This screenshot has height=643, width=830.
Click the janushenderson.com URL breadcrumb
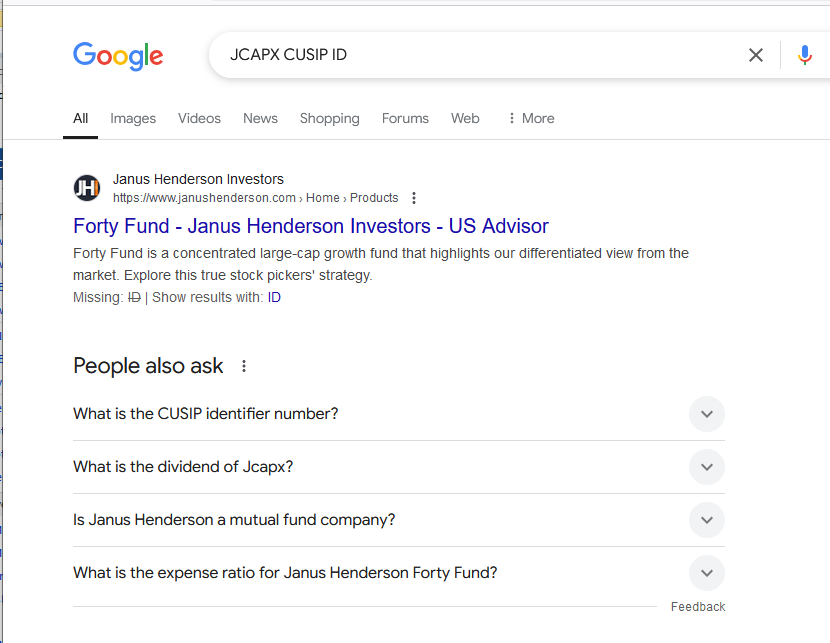coord(255,198)
